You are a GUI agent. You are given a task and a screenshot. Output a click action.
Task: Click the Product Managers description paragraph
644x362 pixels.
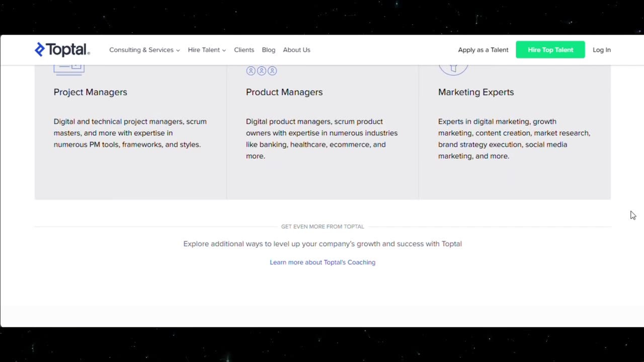[x=321, y=138]
